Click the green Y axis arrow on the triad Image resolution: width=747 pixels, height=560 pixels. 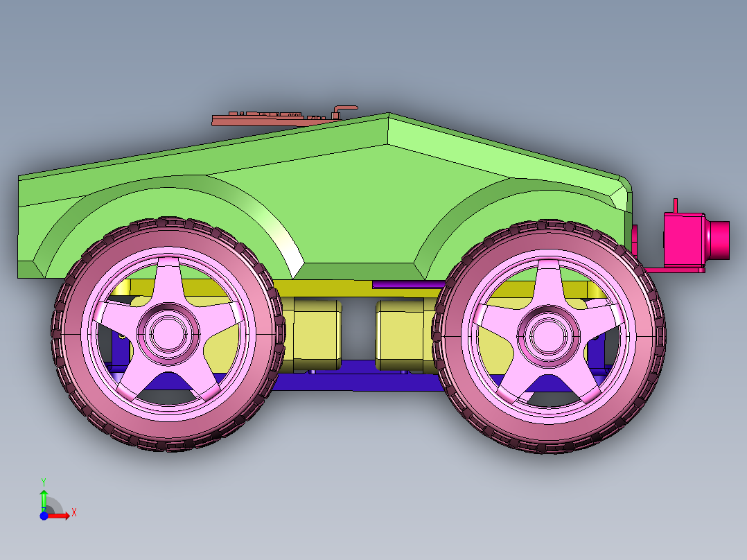pyautogui.click(x=44, y=498)
